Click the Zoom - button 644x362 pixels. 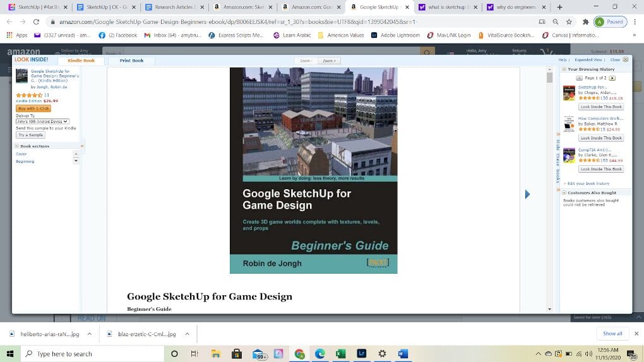[306, 61]
